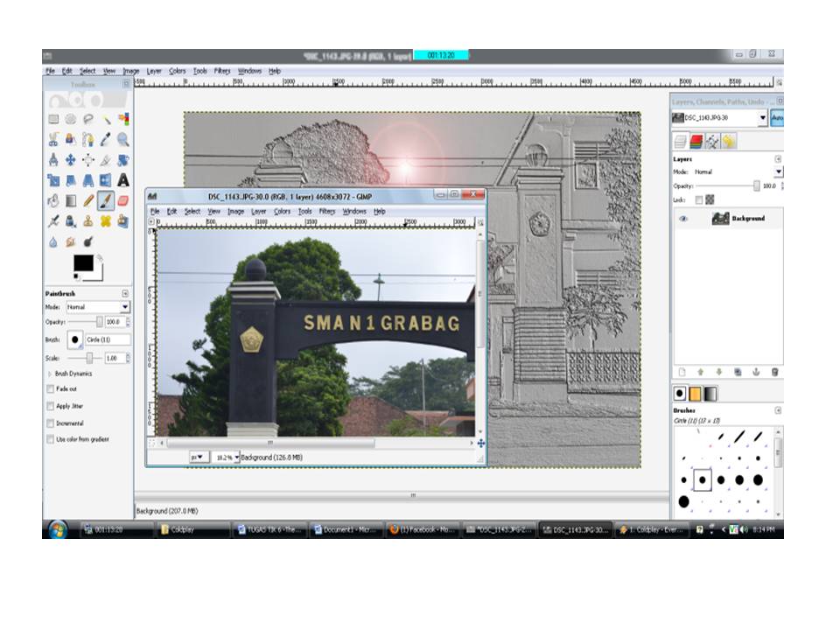Toggle the Auto button in Layers dock
The image size is (840, 630).
[777, 118]
